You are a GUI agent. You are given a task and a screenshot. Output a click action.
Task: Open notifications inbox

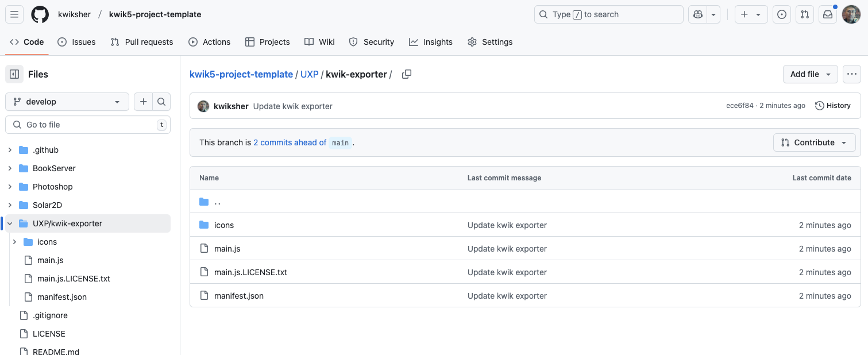(828, 14)
